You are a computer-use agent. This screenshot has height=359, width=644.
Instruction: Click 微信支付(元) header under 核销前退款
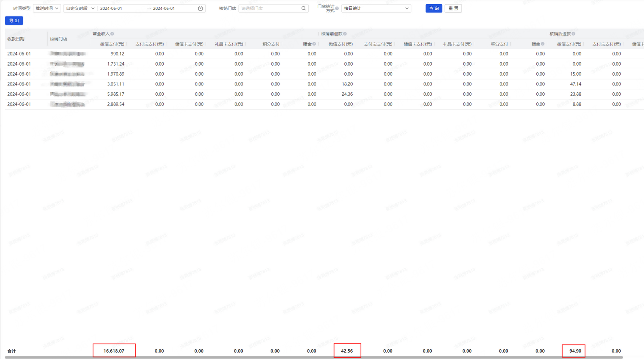341,44
